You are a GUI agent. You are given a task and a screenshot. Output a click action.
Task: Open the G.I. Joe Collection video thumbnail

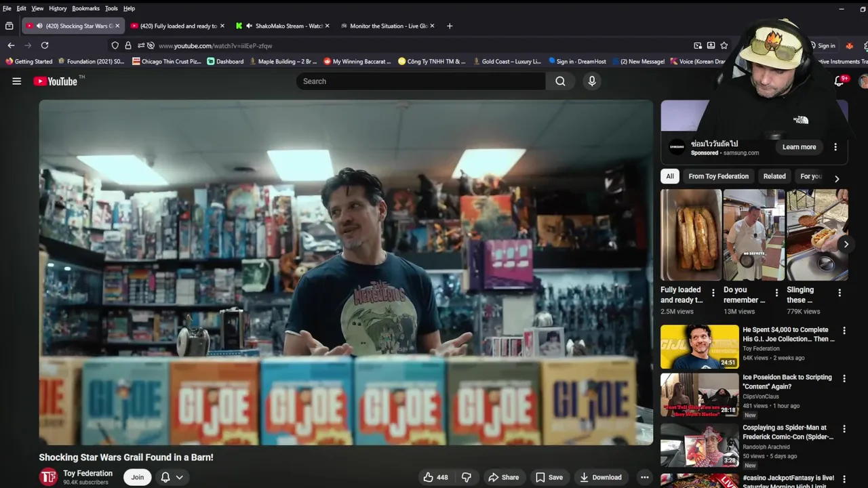(700, 347)
